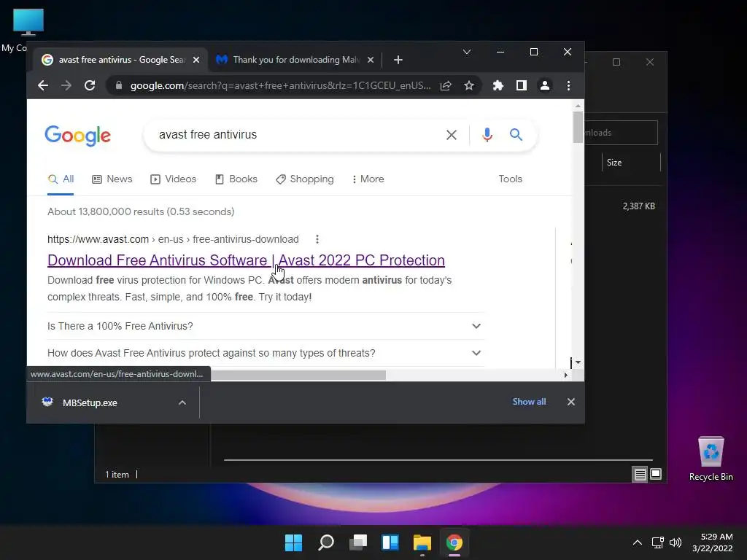Switch to the avast free antivirus tab
Image resolution: width=747 pixels, height=560 pixels.
(x=120, y=60)
